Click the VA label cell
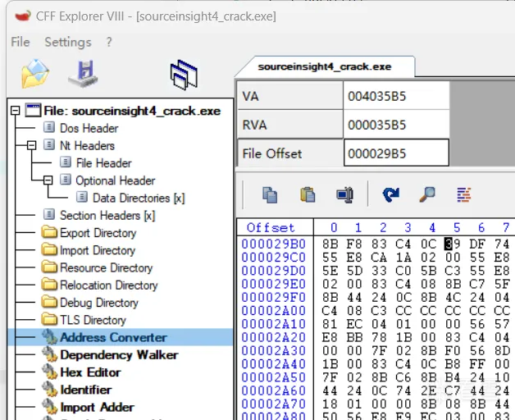Image resolution: width=515 pixels, height=420 pixels. tap(290, 96)
